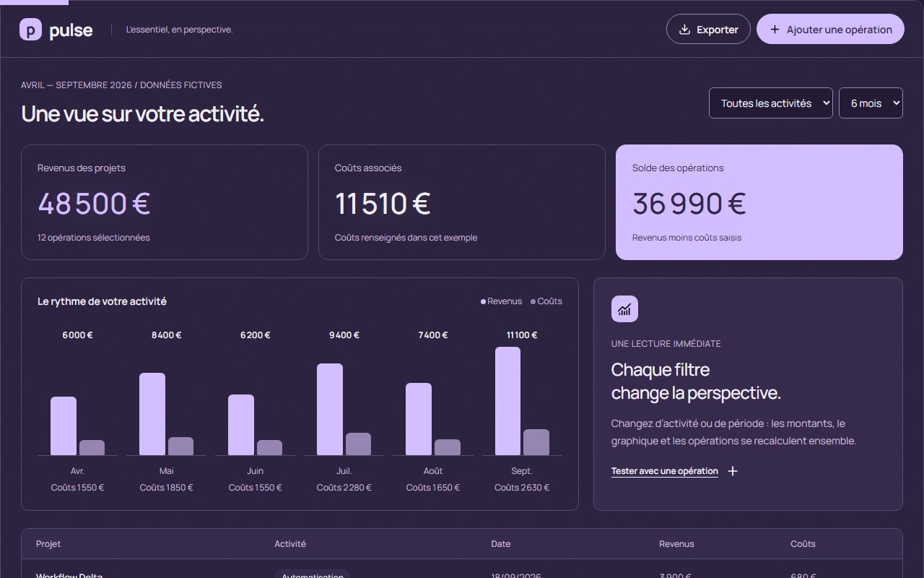Click the chart icon above Une lecture immédiate
The height and width of the screenshot is (578, 924).
(x=624, y=309)
